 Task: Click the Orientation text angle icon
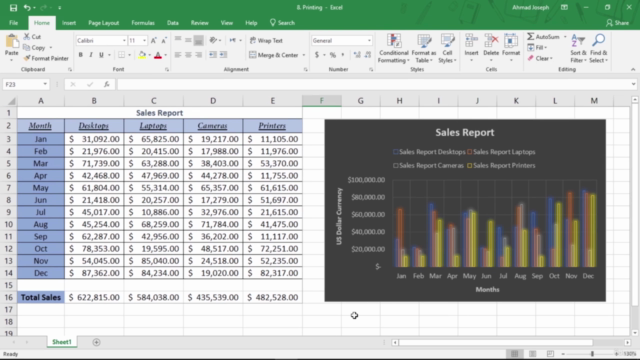(213, 40)
